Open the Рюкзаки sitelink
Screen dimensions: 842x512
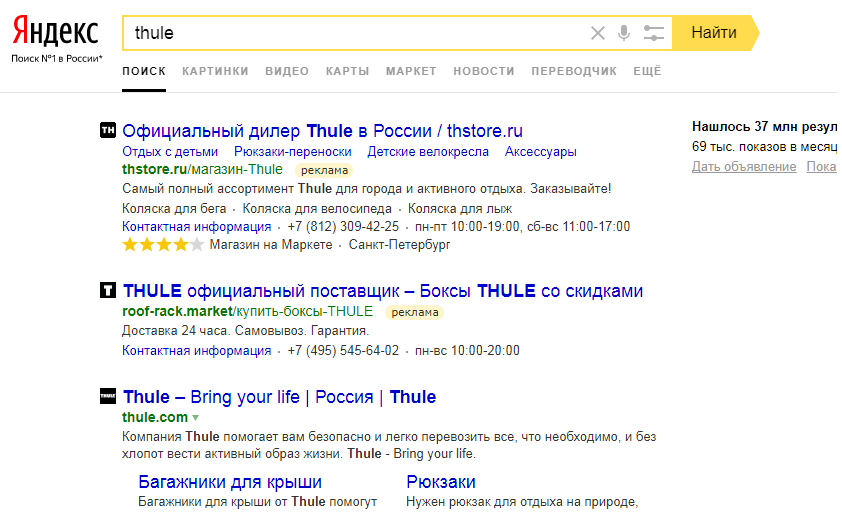click(441, 481)
